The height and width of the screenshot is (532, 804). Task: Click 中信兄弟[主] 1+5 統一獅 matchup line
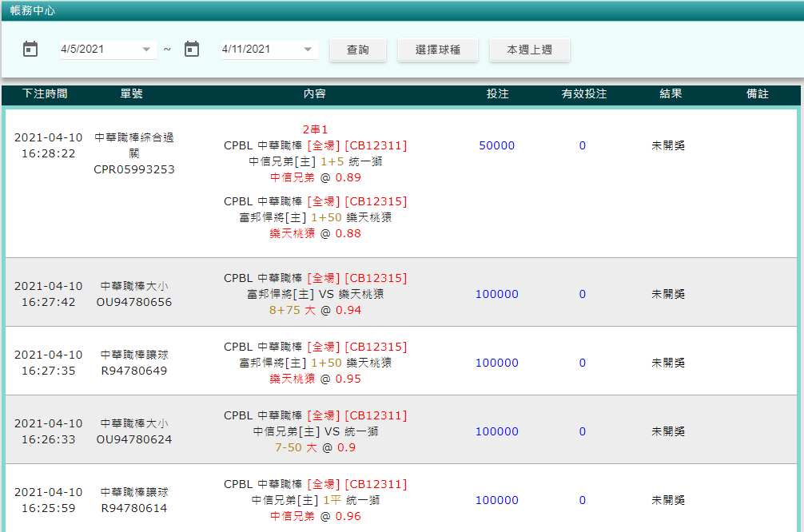point(316,162)
